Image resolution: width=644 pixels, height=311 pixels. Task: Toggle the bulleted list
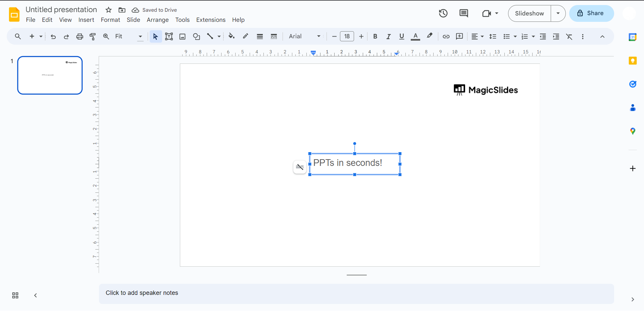[506, 36]
